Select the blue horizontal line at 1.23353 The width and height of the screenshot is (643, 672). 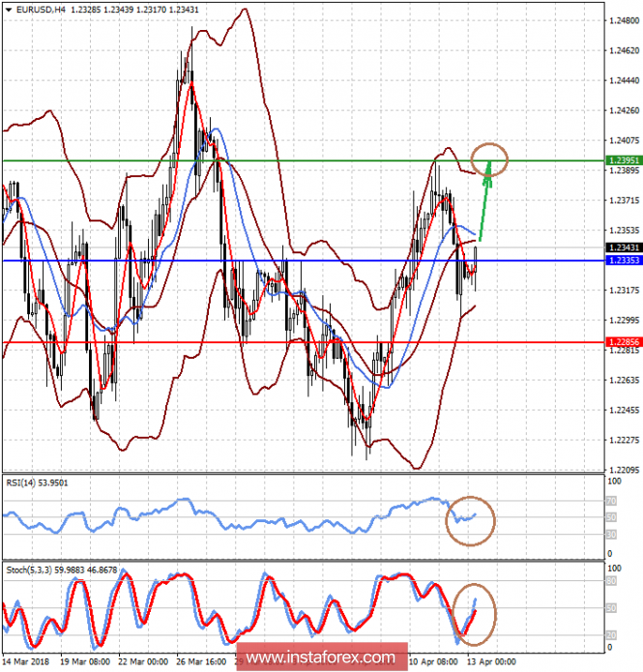click(x=303, y=260)
